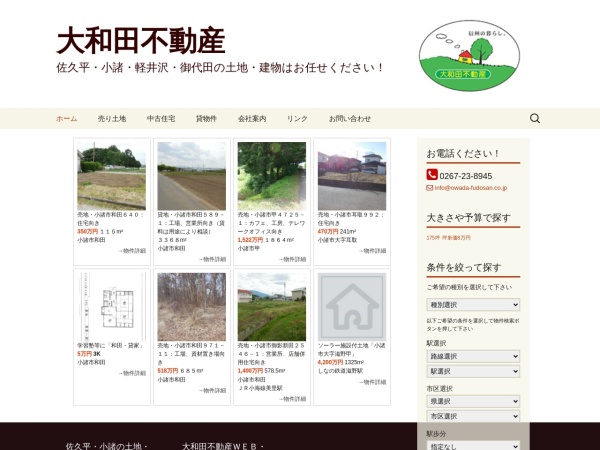
Task: Click the 4,200万円 price text
Action: [330, 362]
